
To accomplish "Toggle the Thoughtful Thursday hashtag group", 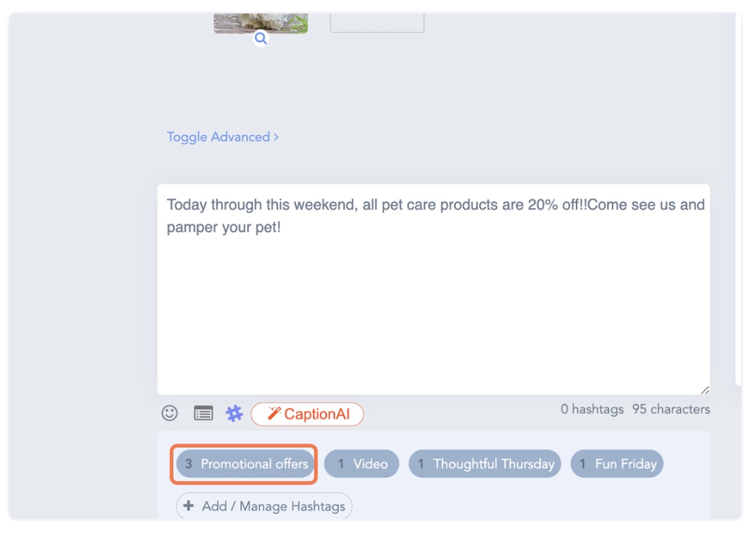I will click(x=485, y=464).
